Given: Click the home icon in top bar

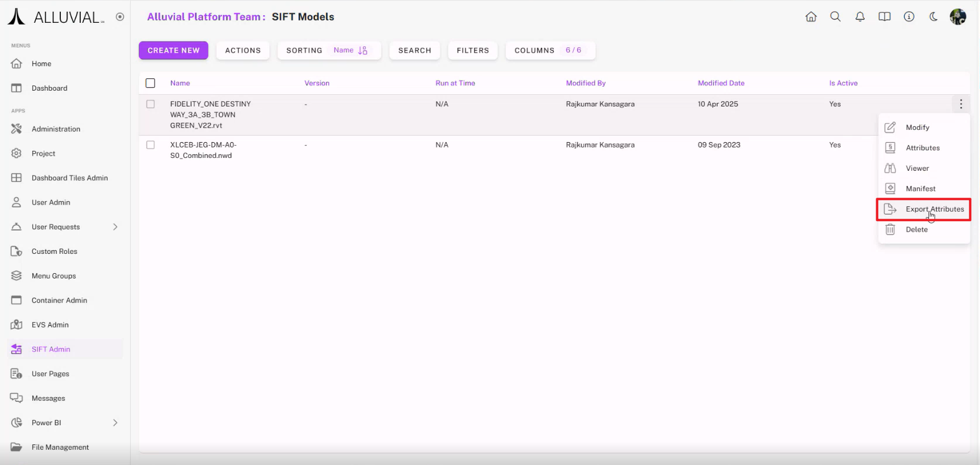Looking at the screenshot, I should (x=811, y=17).
